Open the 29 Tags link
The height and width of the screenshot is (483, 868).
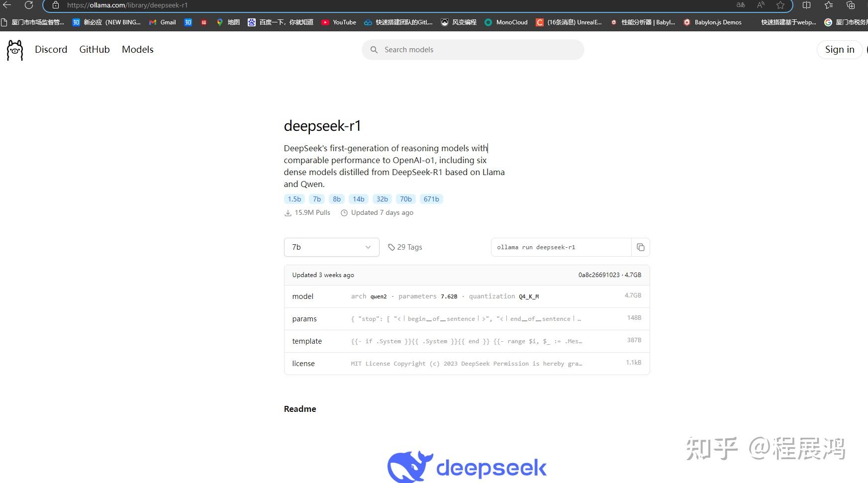coord(409,247)
